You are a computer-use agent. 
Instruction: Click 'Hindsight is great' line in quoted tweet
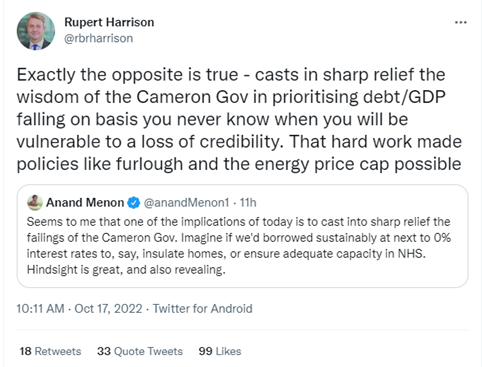(126, 270)
